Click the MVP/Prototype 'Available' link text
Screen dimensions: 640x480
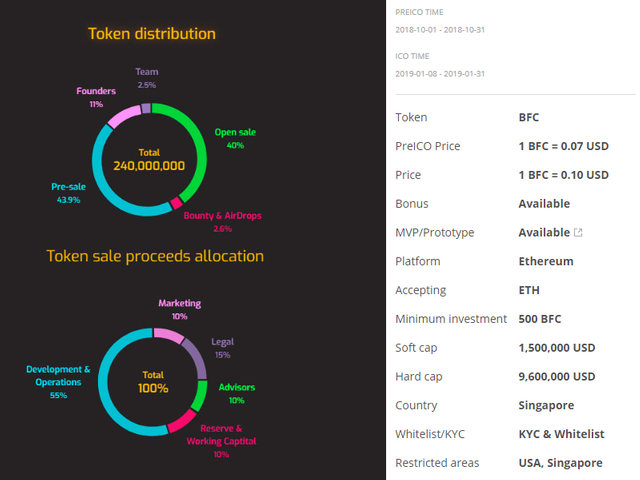544,233
